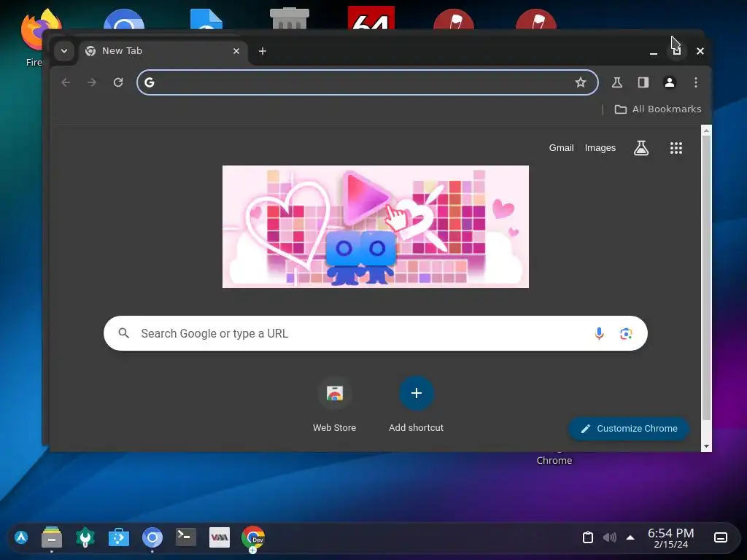Viewport: 747px width, 560px height.
Task: Open Images link
Action: (x=600, y=148)
